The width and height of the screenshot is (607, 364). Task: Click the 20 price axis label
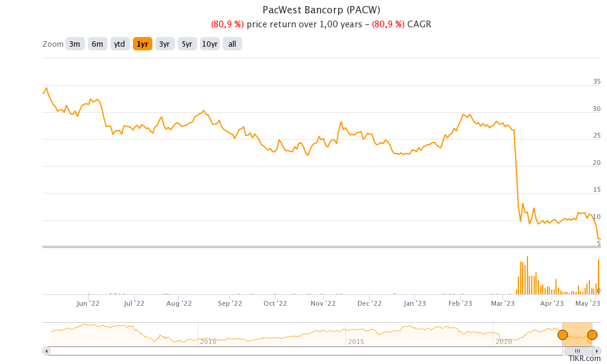597,163
